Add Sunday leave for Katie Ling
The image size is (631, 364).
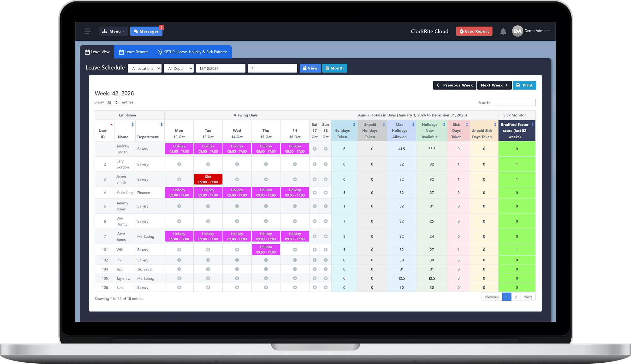point(326,193)
